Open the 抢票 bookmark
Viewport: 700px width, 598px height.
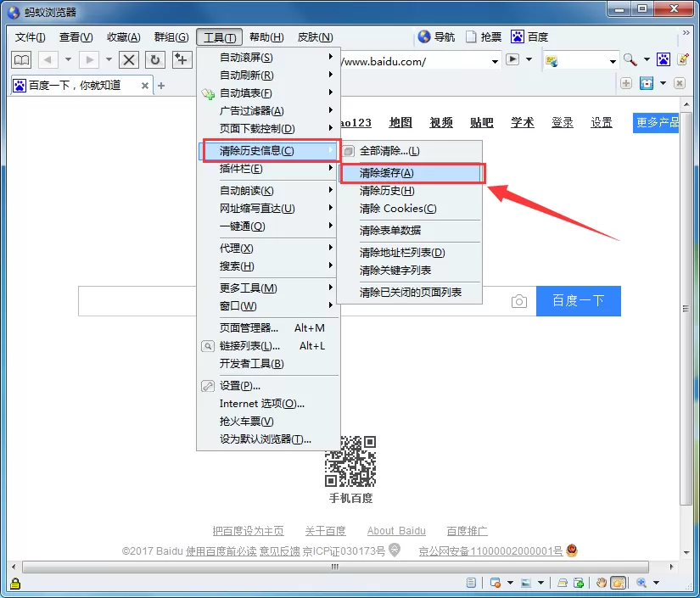point(484,37)
